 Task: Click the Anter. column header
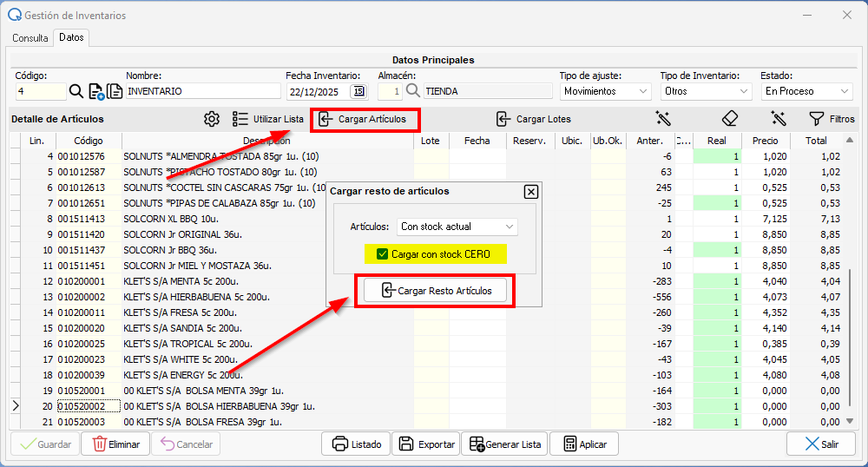(650, 141)
